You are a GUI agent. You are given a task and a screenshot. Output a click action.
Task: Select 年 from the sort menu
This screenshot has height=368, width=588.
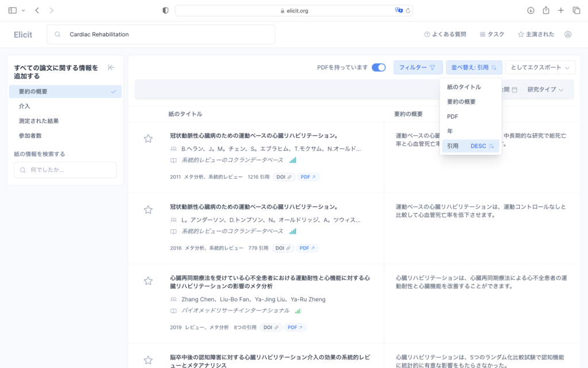[450, 131]
